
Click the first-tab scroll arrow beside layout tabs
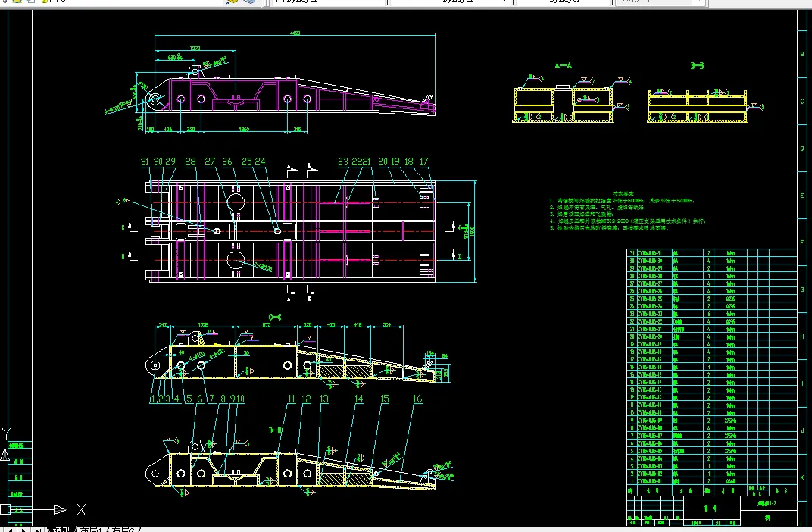pos(11,530)
